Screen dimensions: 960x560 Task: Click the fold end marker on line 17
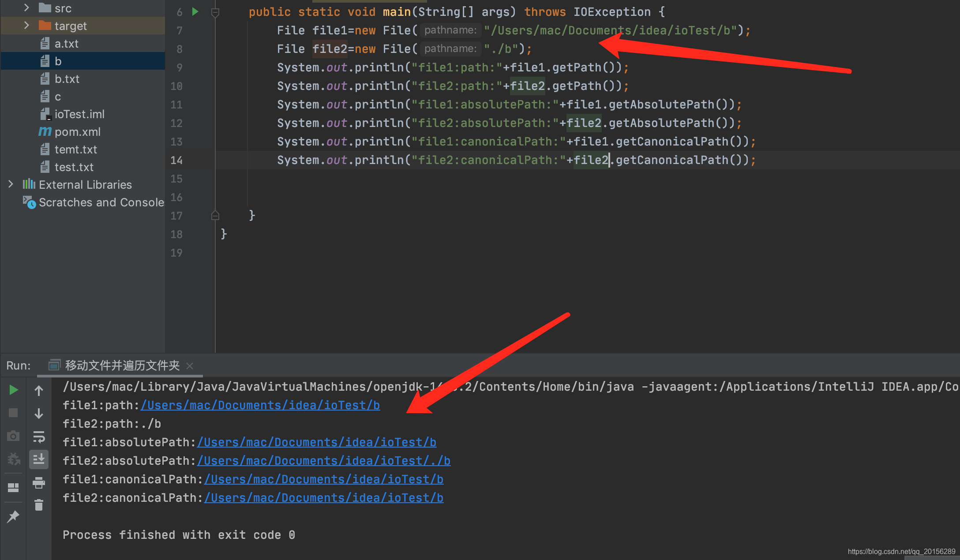[x=215, y=216]
